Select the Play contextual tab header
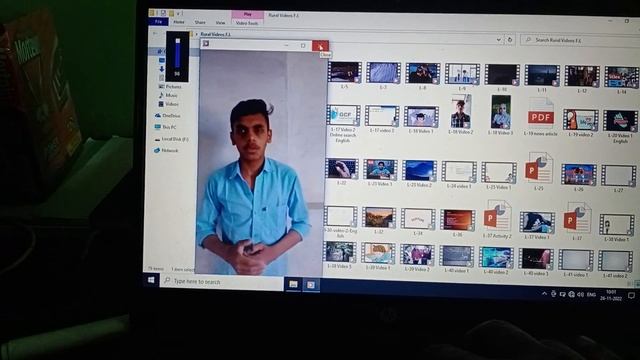The width and height of the screenshot is (640, 360). click(247, 14)
